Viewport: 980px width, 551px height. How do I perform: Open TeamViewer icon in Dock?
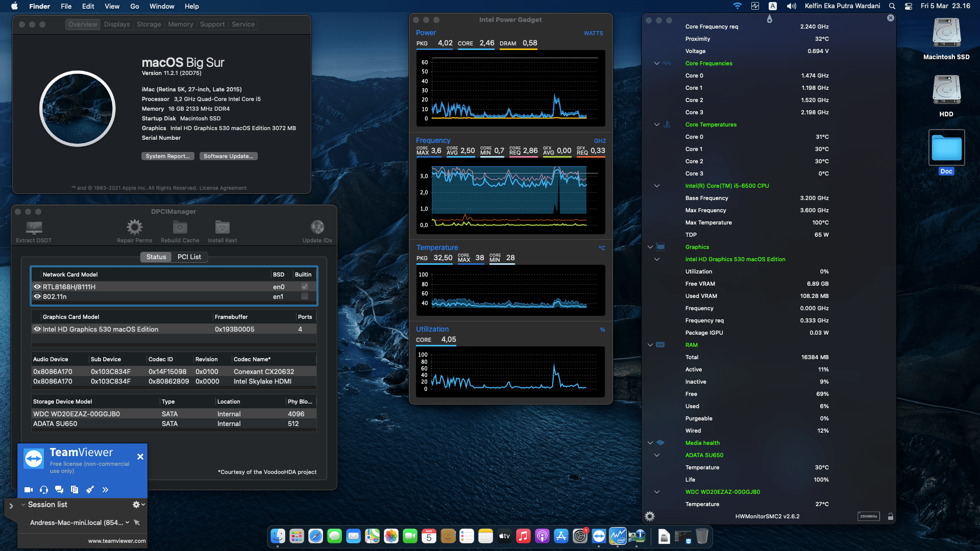(x=599, y=536)
